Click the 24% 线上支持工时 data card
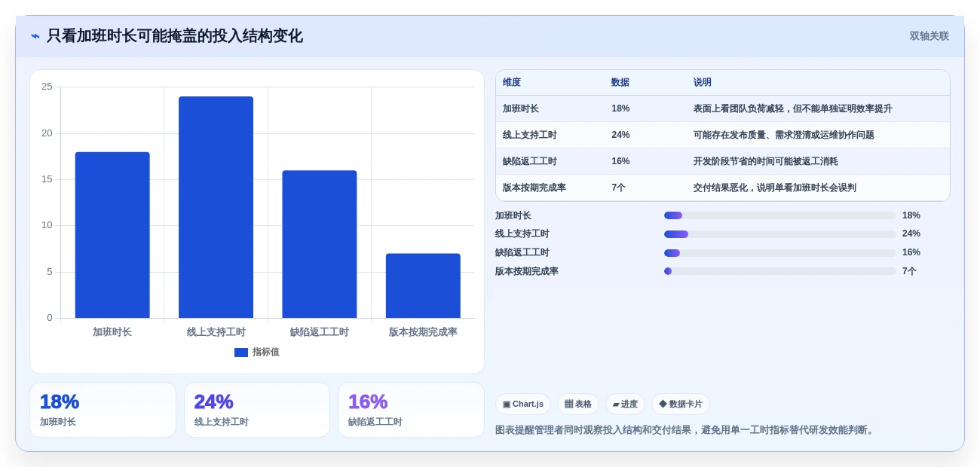 click(257, 410)
